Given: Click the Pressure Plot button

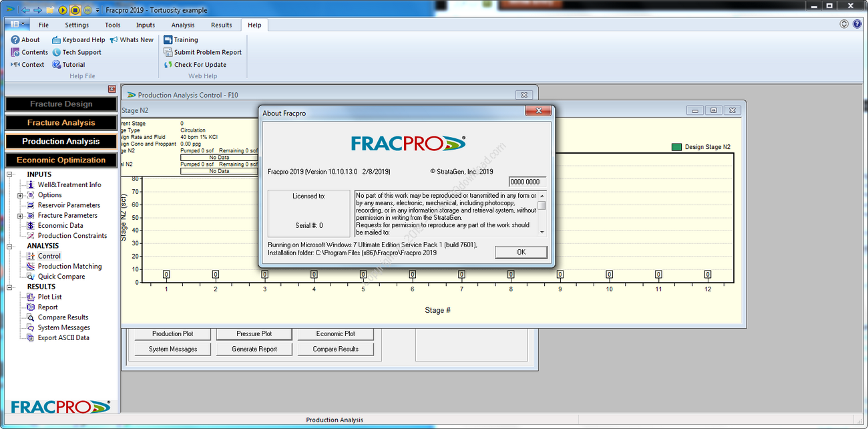Looking at the screenshot, I should pos(254,333).
